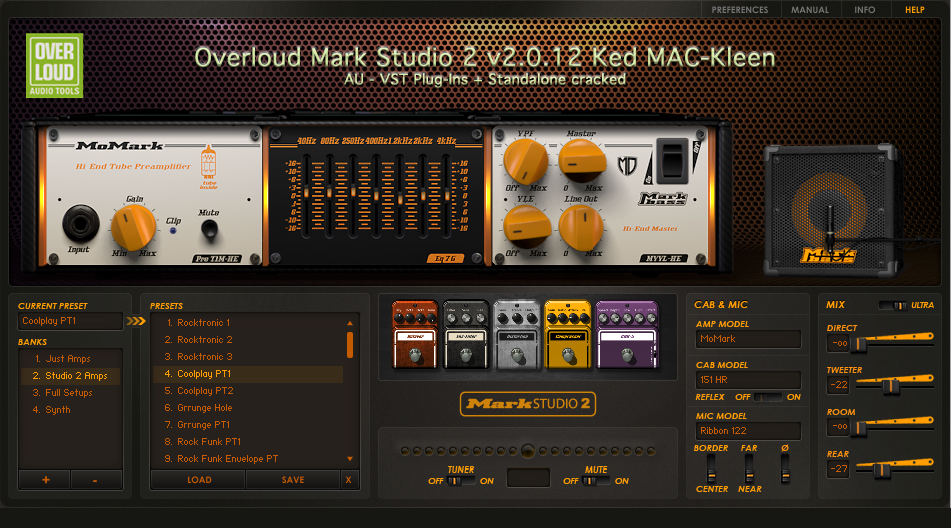Open the Mic Model dropdown showing Ribbon 122
This screenshot has height=528, width=951.
(x=748, y=430)
